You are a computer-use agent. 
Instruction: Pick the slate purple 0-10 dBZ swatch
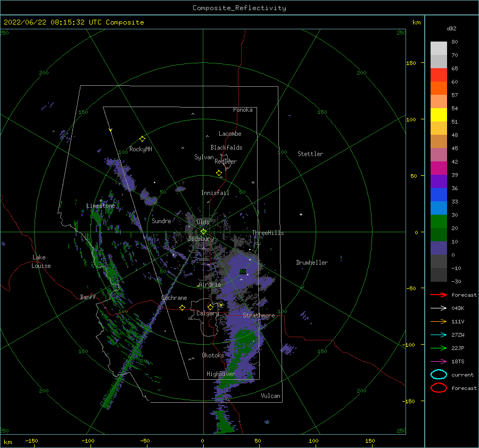coord(439,248)
